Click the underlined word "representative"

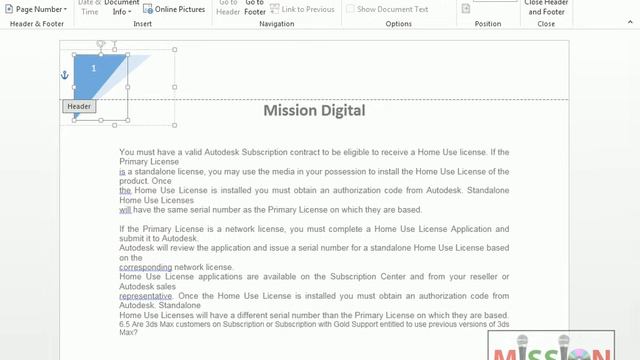pos(146,296)
